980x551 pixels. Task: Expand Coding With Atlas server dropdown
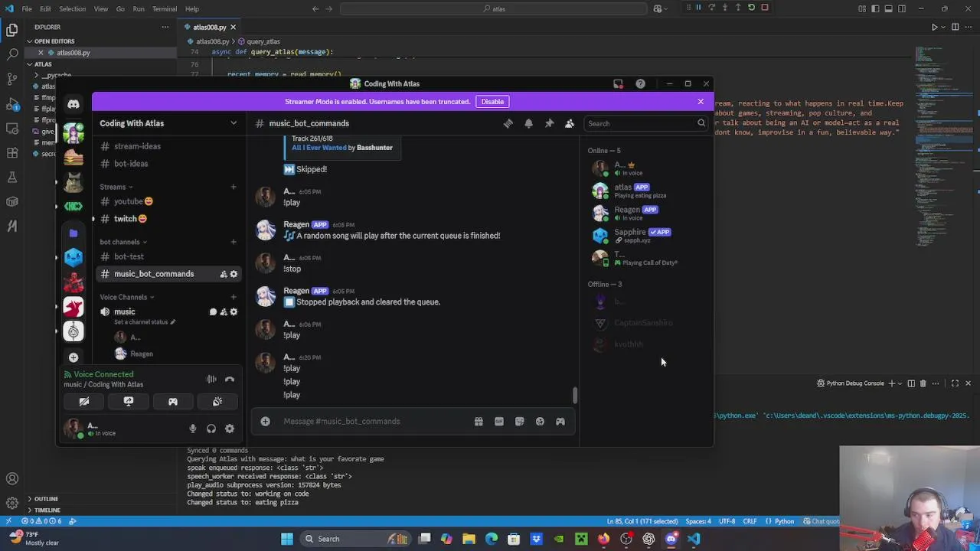[x=234, y=123]
